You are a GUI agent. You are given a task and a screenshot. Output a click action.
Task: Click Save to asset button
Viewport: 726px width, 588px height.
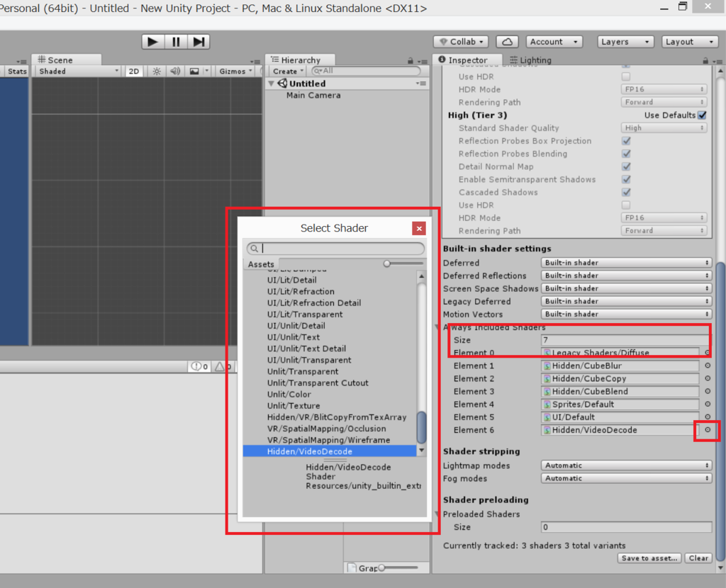coord(649,558)
